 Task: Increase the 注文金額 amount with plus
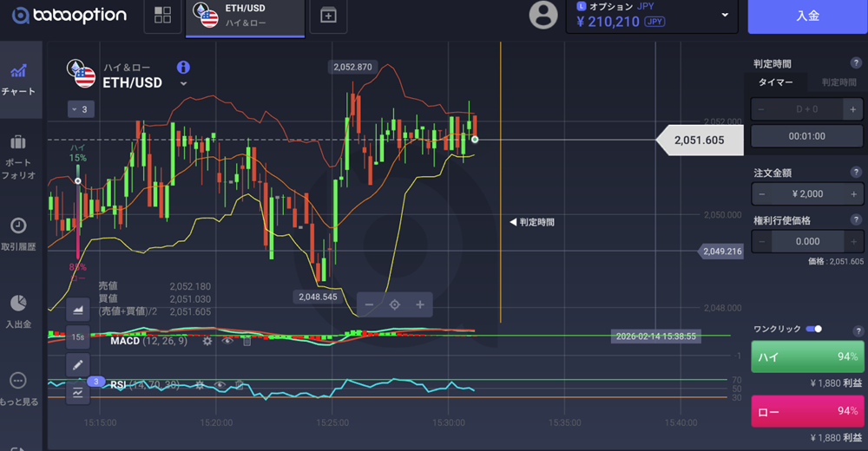(x=853, y=194)
